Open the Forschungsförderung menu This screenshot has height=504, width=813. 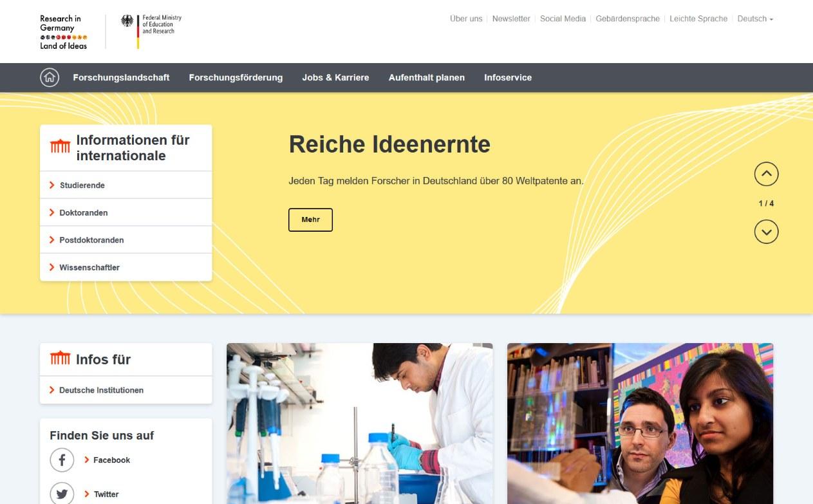(x=236, y=77)
